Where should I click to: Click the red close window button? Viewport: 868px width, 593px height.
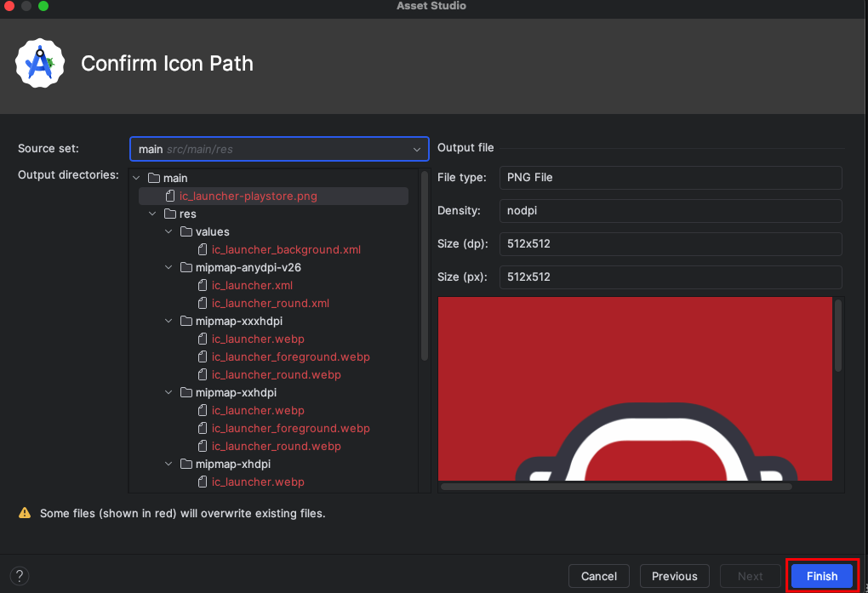[x=9, y=6]
